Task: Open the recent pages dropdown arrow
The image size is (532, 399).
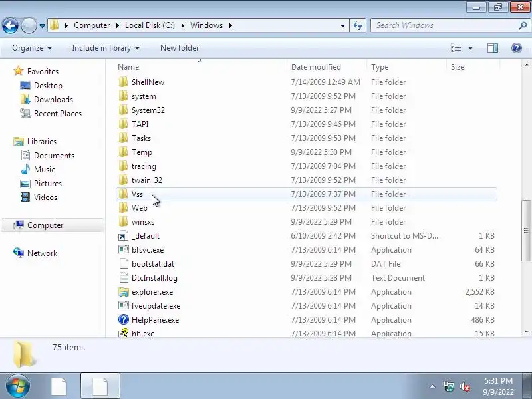Action: (42, 26)
